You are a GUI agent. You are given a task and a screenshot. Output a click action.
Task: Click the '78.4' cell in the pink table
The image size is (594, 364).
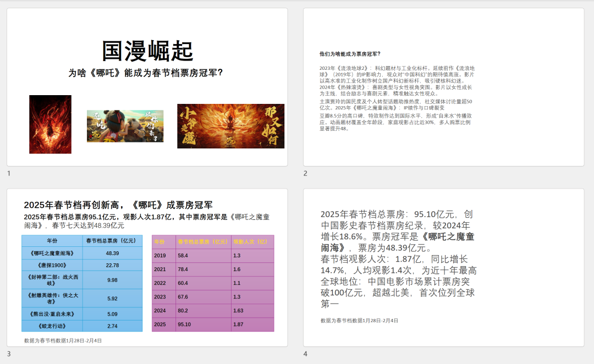[x=204, y=269]
